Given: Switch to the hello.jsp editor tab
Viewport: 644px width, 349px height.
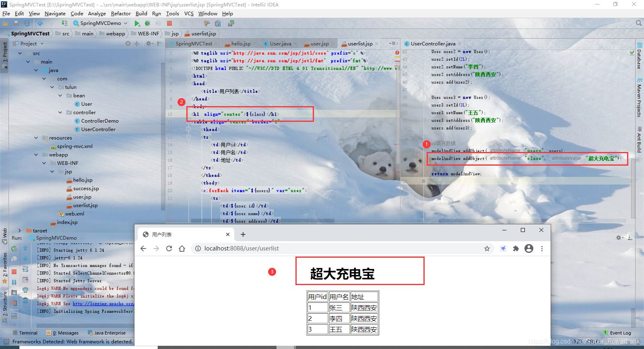Looking at the screenshot, I should click(x=241, y=43).
